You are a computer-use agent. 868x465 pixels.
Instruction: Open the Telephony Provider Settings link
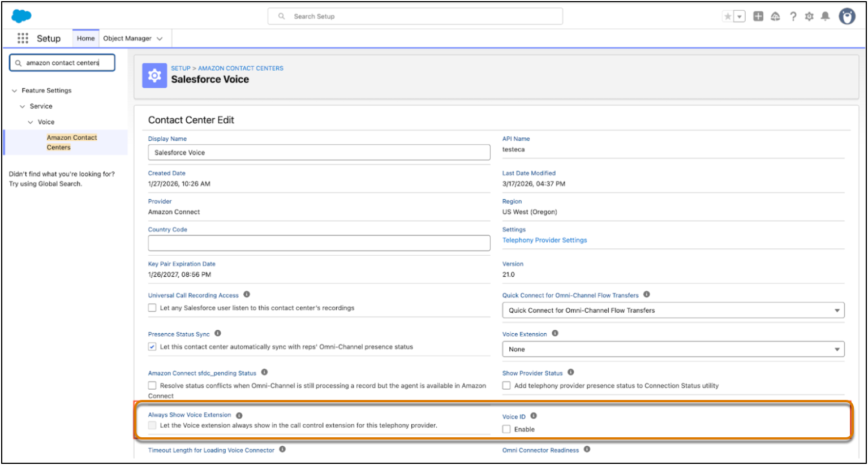544,240
